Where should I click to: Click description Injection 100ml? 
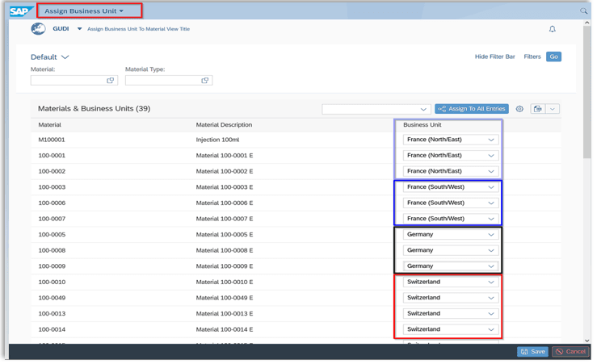coord(220,141)
